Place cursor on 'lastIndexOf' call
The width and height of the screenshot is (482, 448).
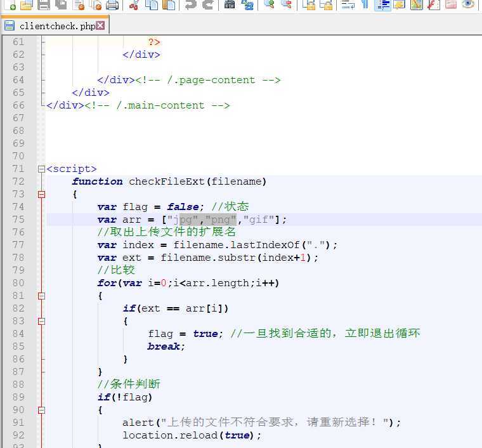coord(264,245)
